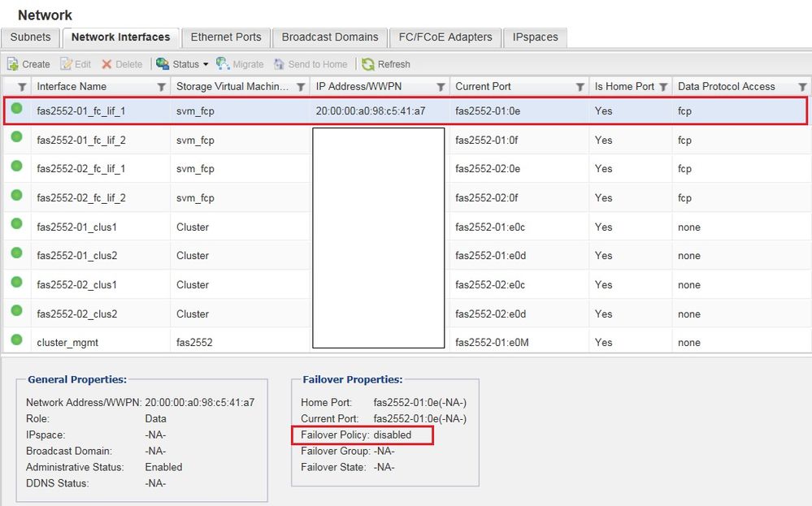Go to the FC/FCoE Adapters tab
The image size is (812, 506).
[444, 37]
